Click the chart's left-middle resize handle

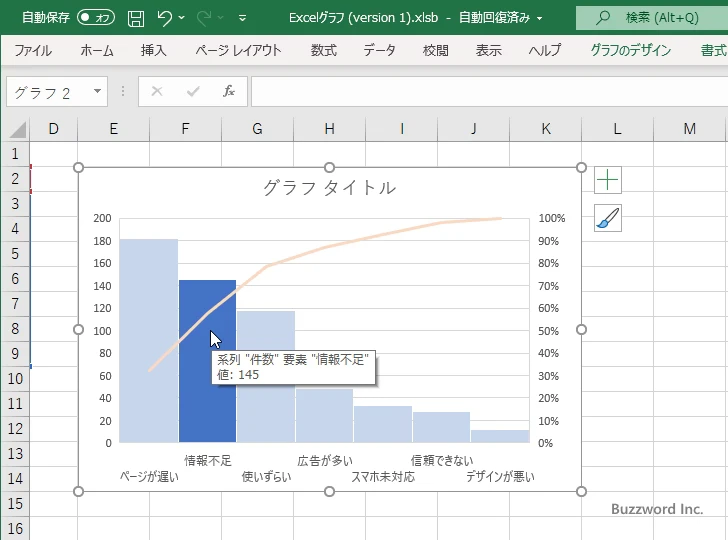[78, 330]
